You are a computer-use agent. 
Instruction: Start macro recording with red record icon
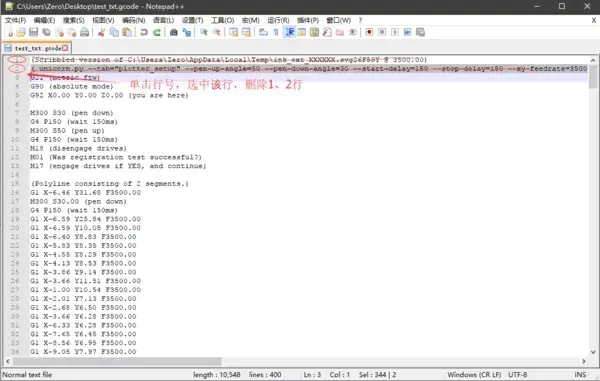pos(369,33)
